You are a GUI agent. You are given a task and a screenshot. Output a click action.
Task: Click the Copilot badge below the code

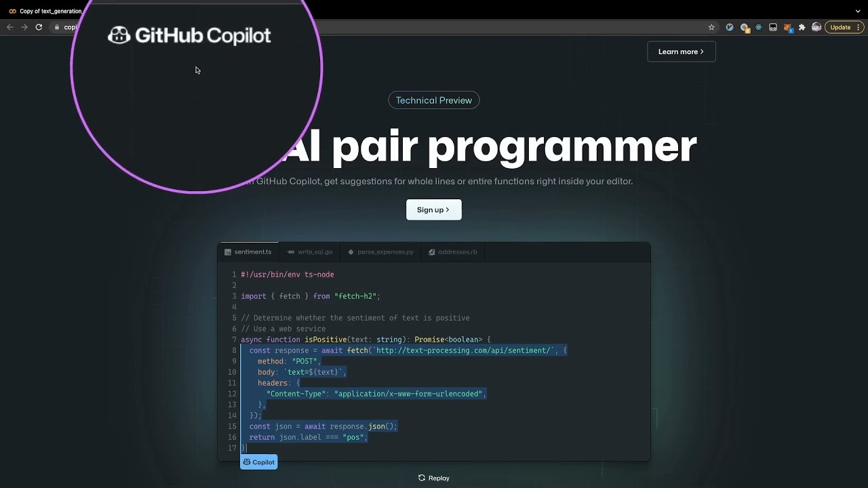(x=259, y=462)
